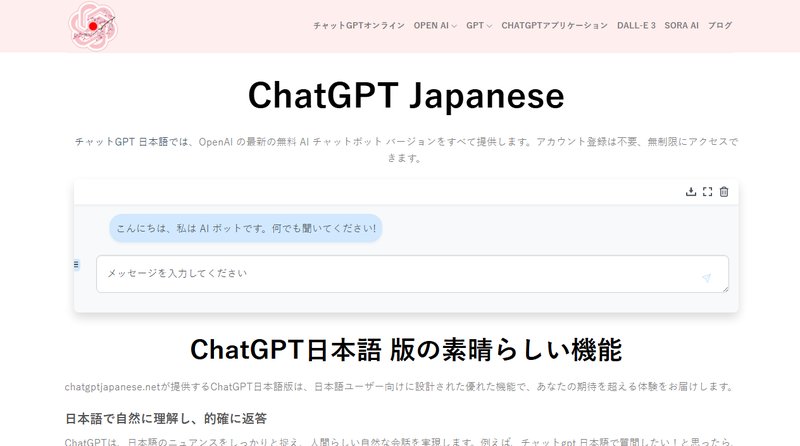Send message paper plane icon
This screenshot has height=446, width=800.
point(706,278)
